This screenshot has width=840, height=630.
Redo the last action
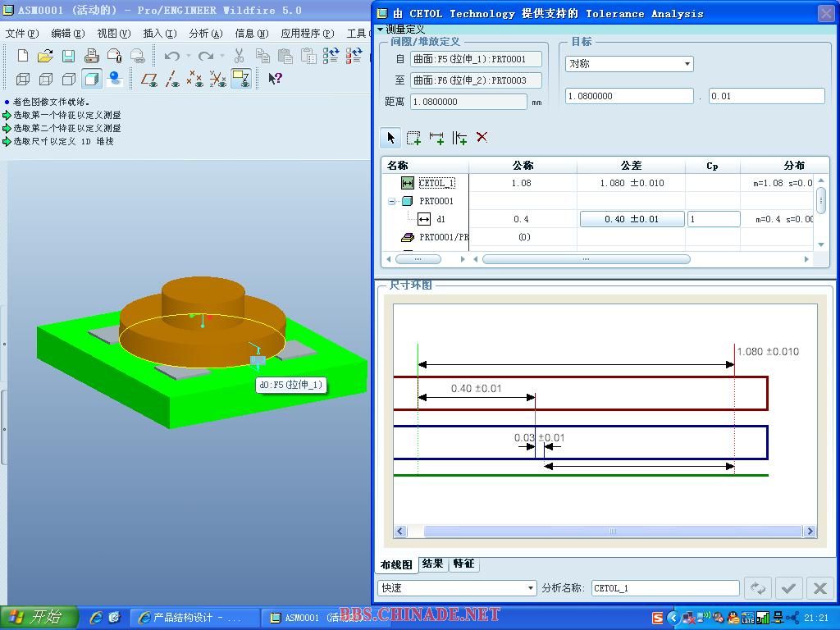point(205,56)
